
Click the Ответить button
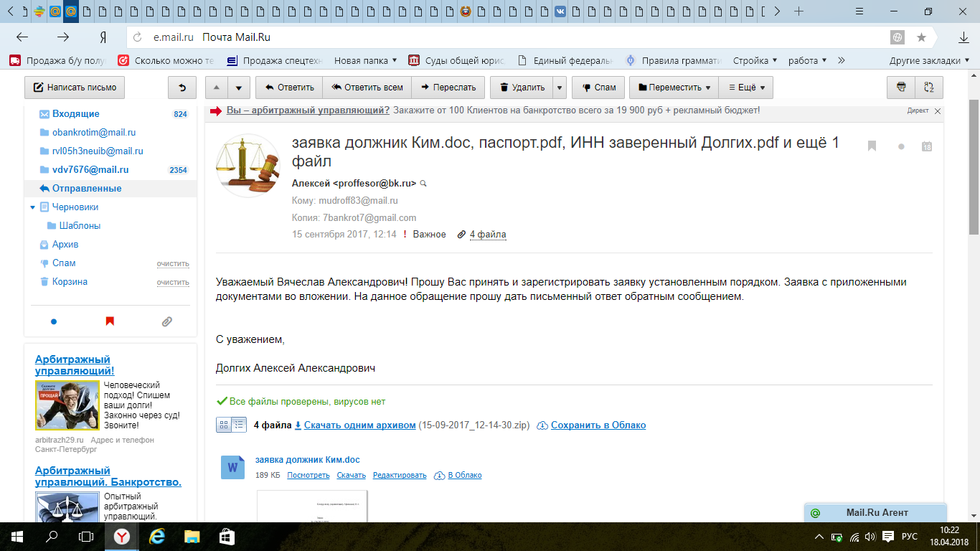point(289,88)
